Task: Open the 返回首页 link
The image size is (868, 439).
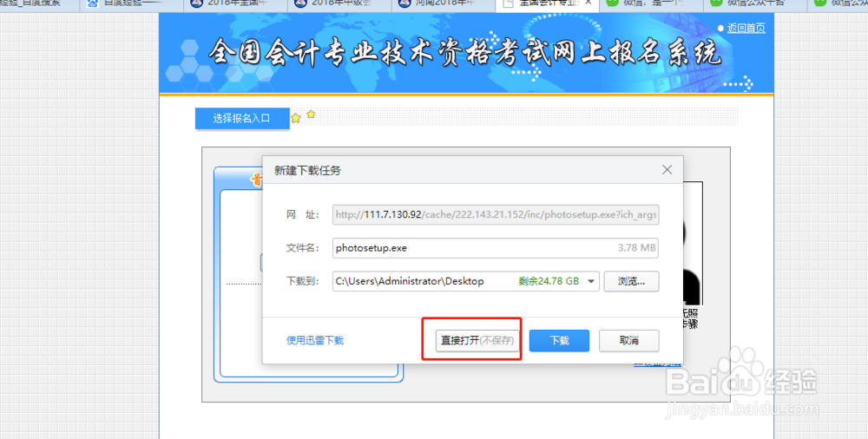Action: click(746, 29)
